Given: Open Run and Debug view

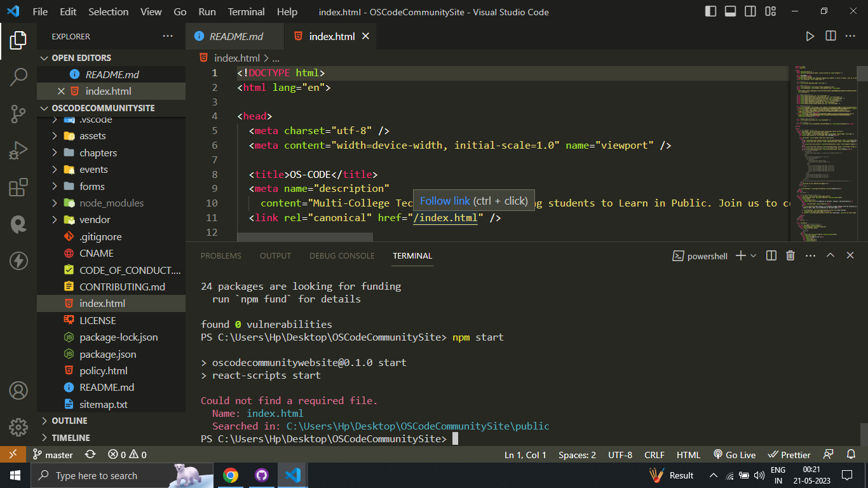Looking at the screenshot, I should [x=18, y=150].
